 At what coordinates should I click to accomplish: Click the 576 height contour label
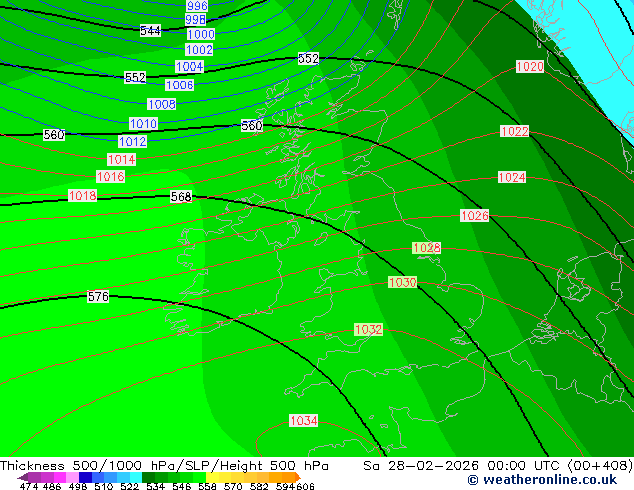pyautogui.click(x=98, y=297)
